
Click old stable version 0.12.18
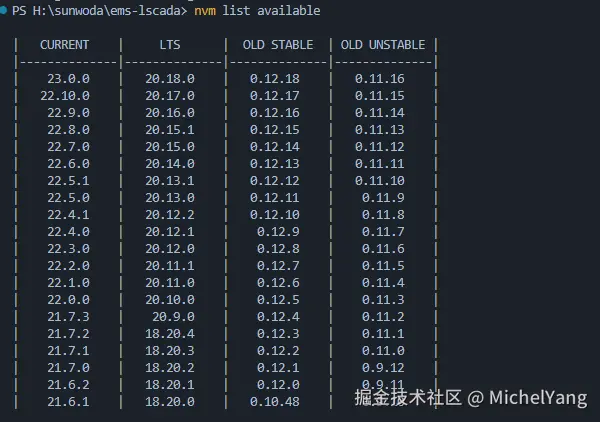275,78
